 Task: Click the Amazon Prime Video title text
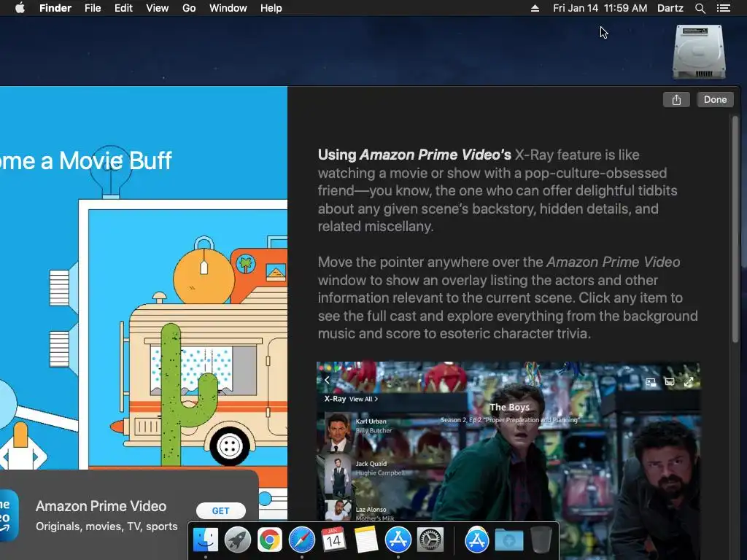click(101, 506)
